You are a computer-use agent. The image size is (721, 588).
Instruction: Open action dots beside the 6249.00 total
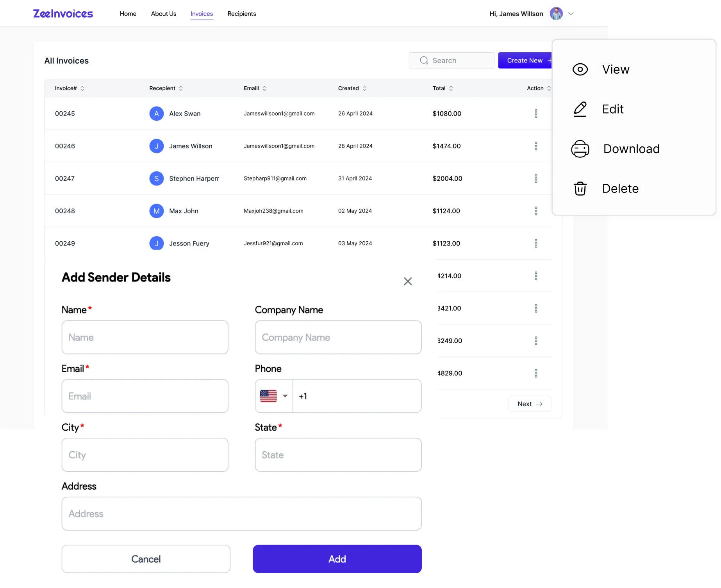[x=536, y=340]
